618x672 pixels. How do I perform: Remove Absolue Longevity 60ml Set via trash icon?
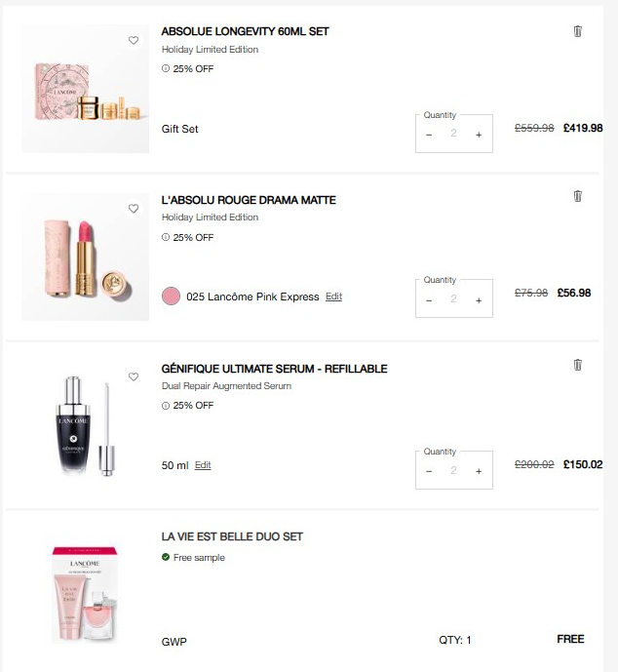(577, 31)
